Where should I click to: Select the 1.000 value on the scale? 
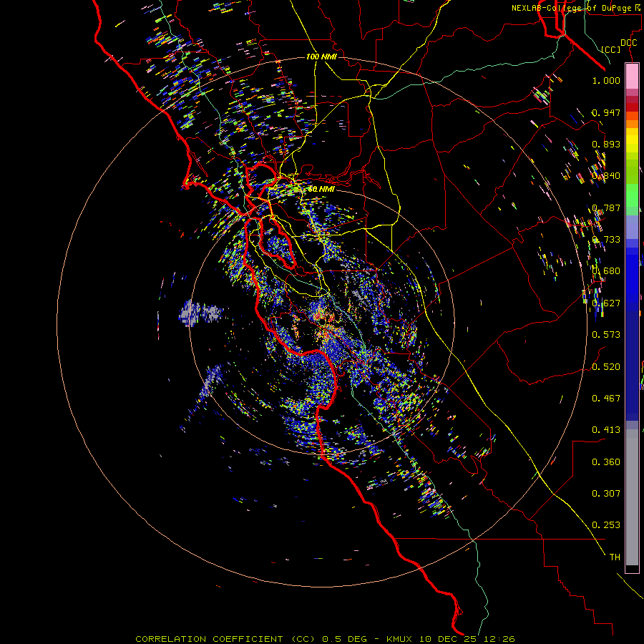pyautogui.click(x=606, y=81)
